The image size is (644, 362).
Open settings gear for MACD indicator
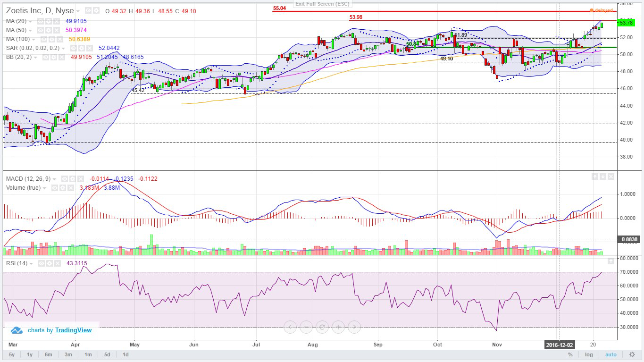click(72, 179)
